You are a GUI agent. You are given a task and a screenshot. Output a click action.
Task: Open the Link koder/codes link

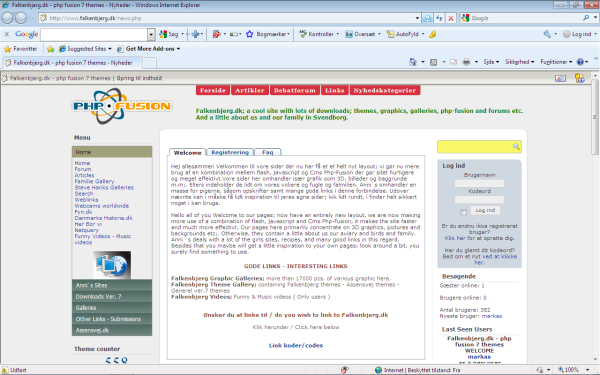point(296,345)
